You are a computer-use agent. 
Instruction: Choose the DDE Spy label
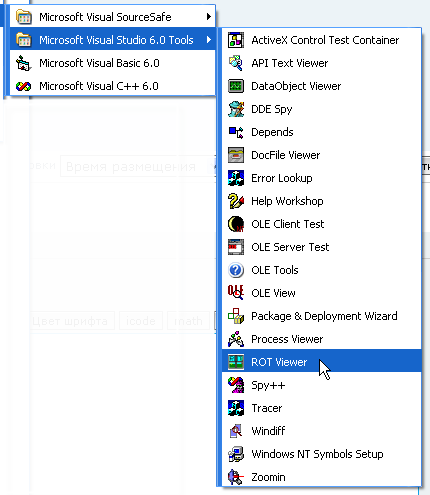tap(272, 109)
